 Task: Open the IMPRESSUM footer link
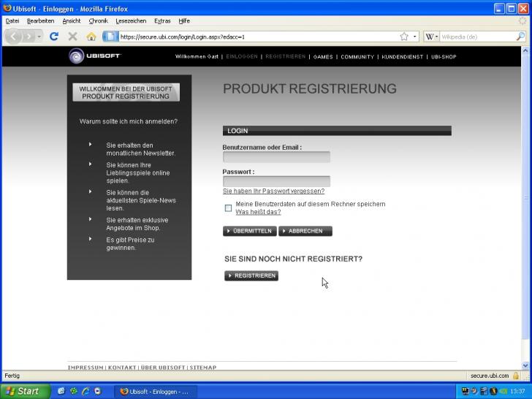[x=85, y=368]
